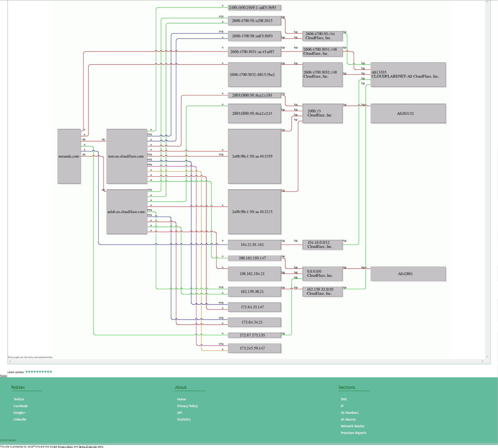Click the 104.21.91.162 node
Image resolution: width=498 pixels, height=448 pixels.
pos(255,245)
